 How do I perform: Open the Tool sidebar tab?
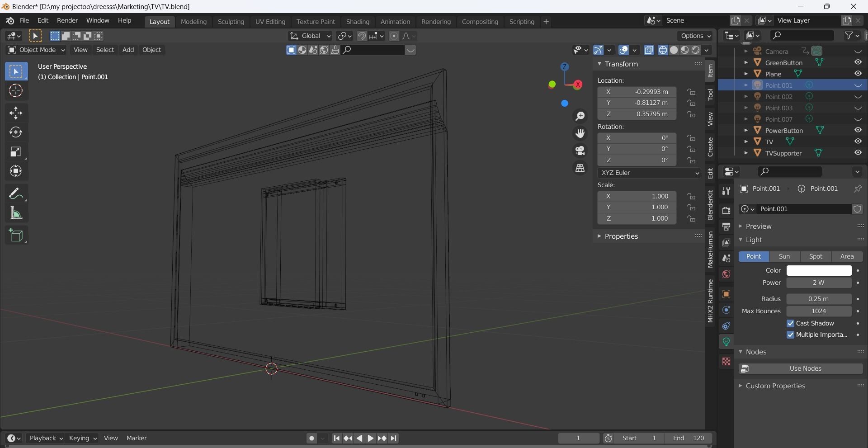pyautogui.click(x=710, y=94)
